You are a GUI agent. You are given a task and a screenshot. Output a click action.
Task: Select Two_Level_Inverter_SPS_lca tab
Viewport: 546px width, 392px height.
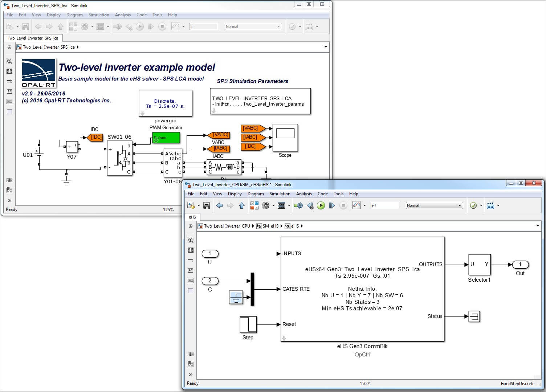click(33, 38)
